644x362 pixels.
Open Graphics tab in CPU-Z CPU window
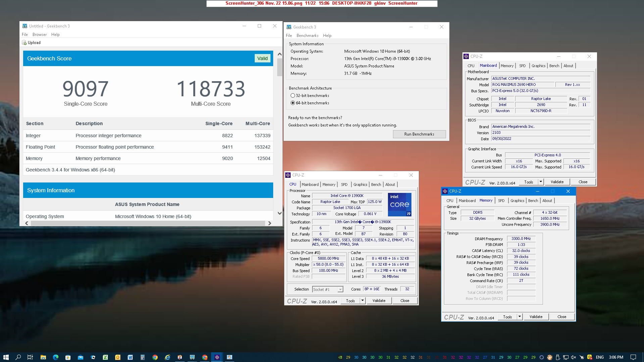[360, 185]
